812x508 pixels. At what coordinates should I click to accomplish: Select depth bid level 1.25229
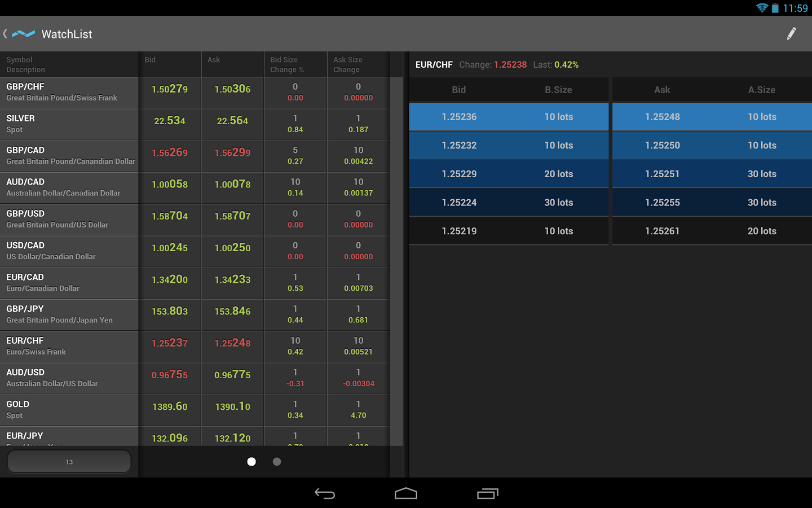(509, 174)
